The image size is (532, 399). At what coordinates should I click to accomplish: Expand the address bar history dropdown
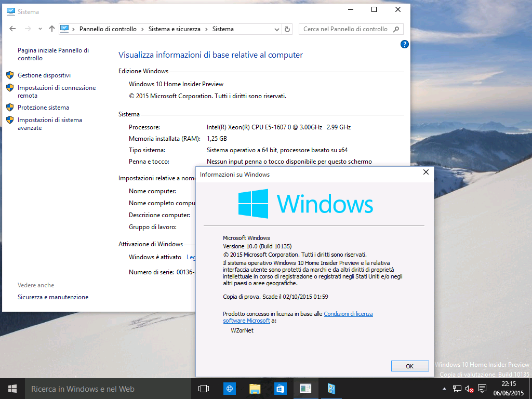pos(276,30)
